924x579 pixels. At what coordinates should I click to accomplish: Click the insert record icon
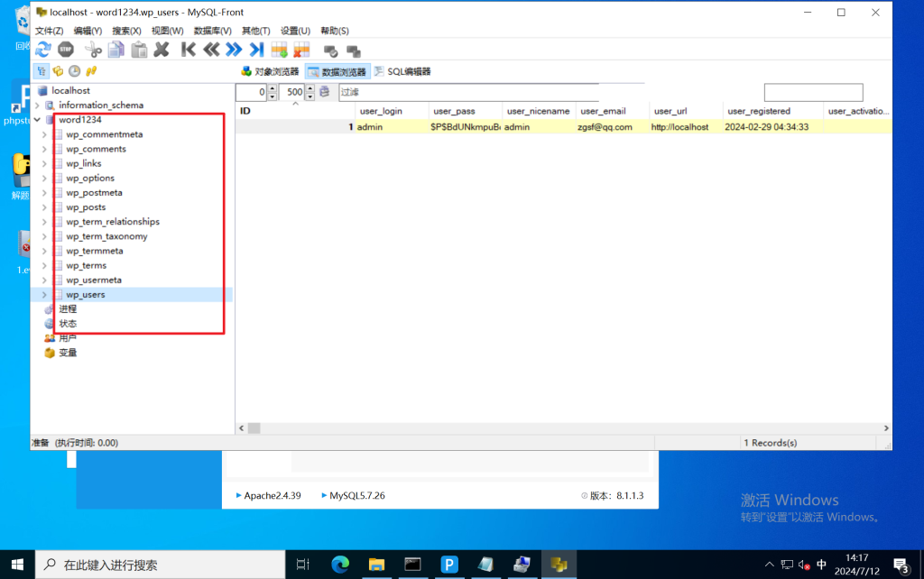click(x=280, y=50)
